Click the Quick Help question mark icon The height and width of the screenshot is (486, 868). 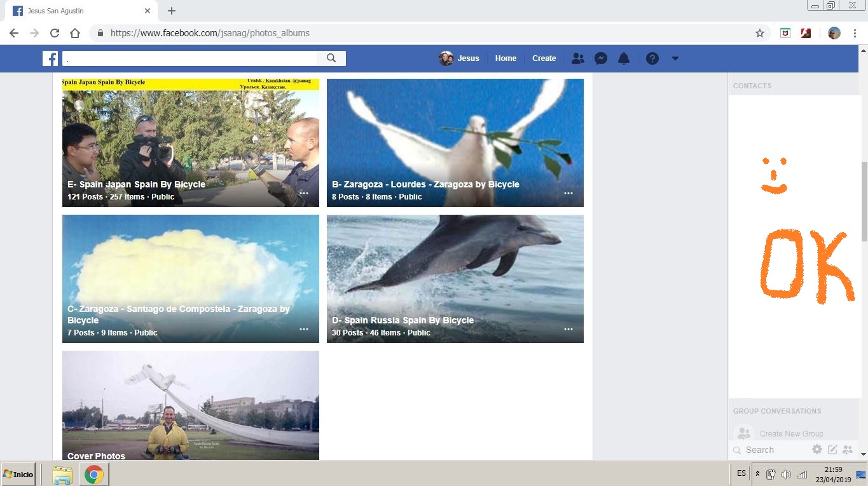pyautogui.click(x=652, y=58)
